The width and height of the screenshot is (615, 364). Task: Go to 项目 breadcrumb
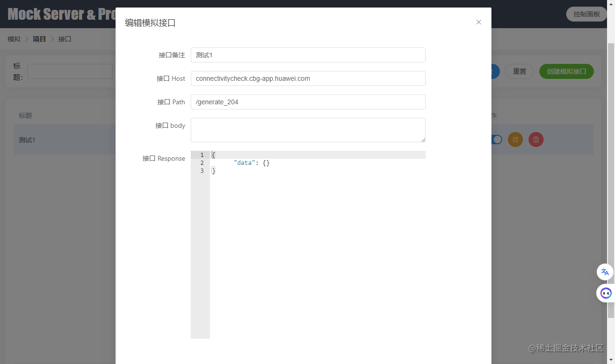39,39
